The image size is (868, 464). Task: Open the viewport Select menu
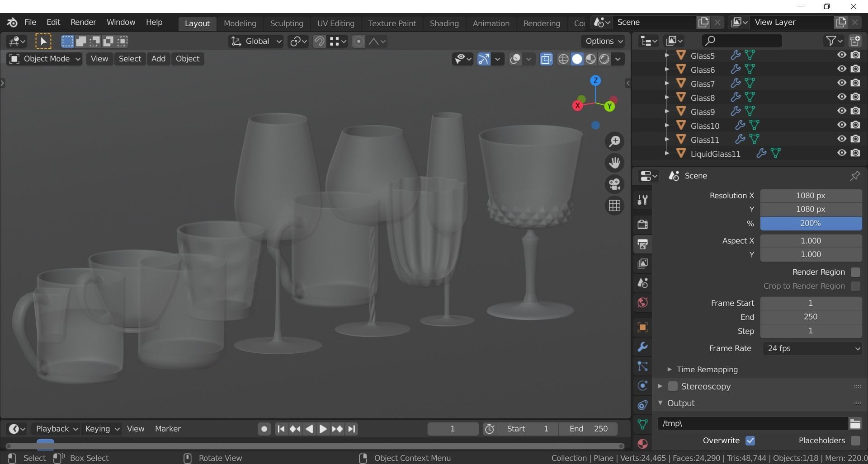[x=130, y=59]
